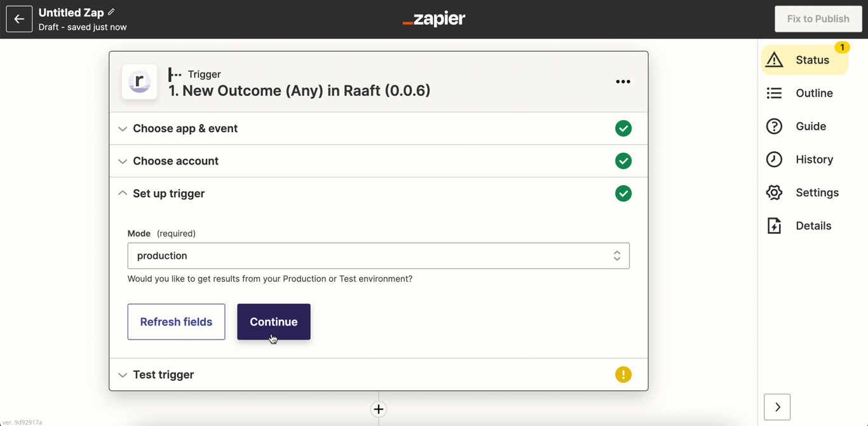Click the Fix to Publish button

(x=818, y=19)
